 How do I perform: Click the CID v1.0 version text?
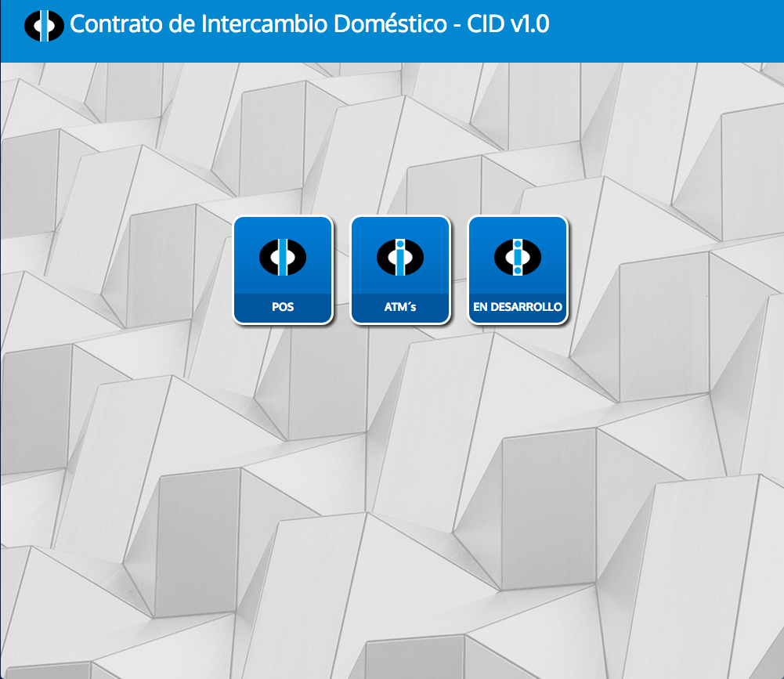pos(508,24)
